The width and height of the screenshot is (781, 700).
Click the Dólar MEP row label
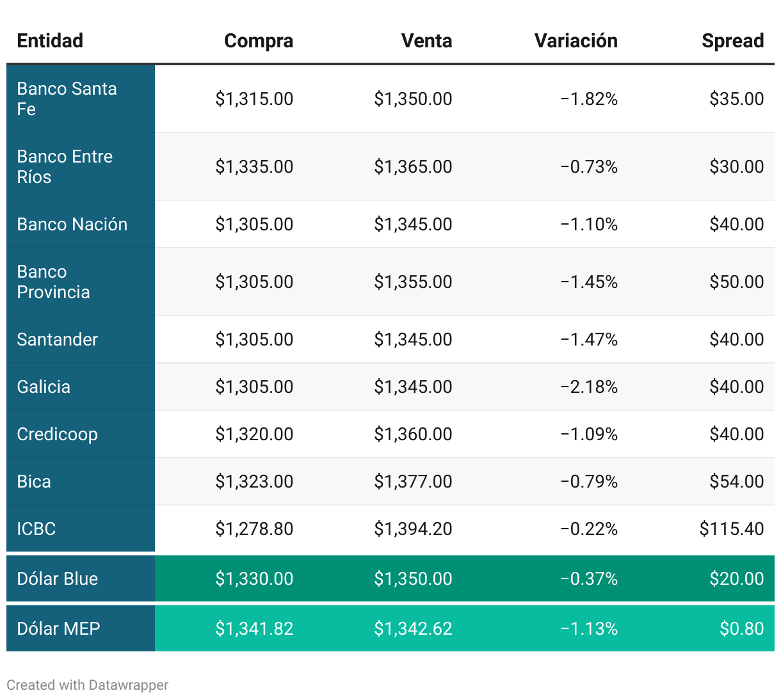(58, 629)
